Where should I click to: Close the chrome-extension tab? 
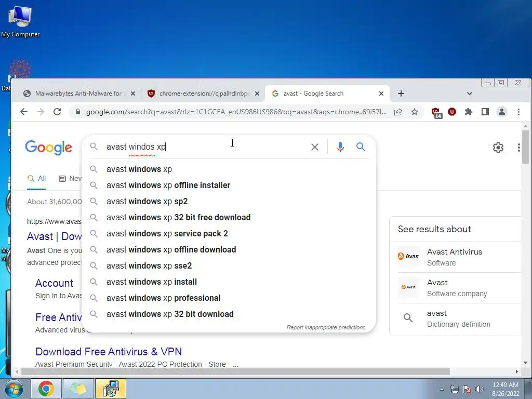[x=257, y=94]
